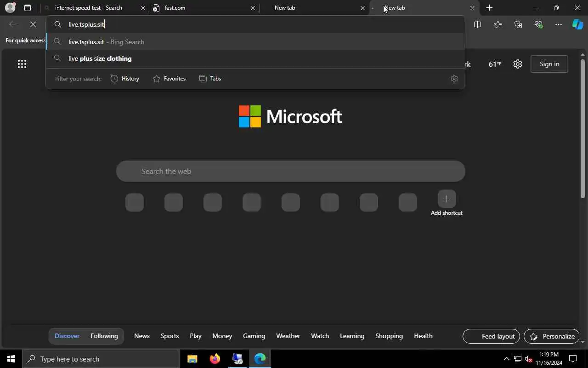This screenshot has width=588, height=368.
Task: Open the muted volume tray icon
Action: (x=528, y=359)
